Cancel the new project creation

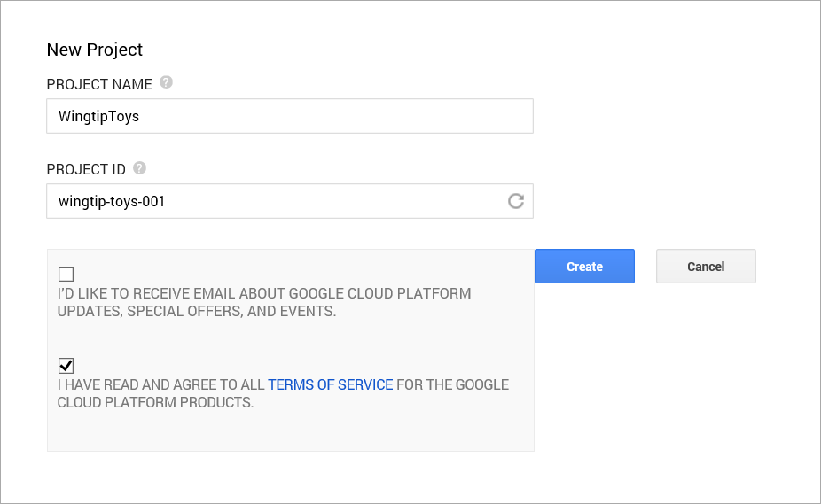(706, 267)
